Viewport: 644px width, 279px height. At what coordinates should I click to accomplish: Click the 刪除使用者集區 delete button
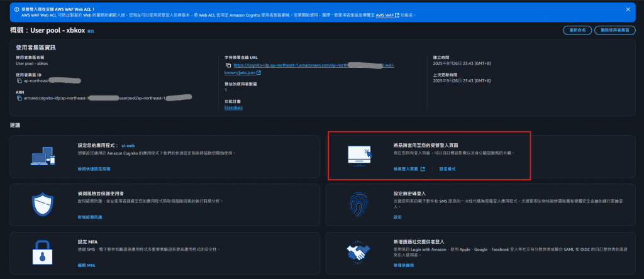pyautogui.click(x=614, y=30)
